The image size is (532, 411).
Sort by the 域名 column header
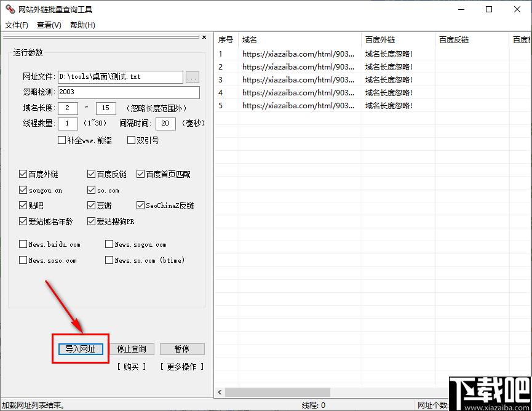coord(300,40)
